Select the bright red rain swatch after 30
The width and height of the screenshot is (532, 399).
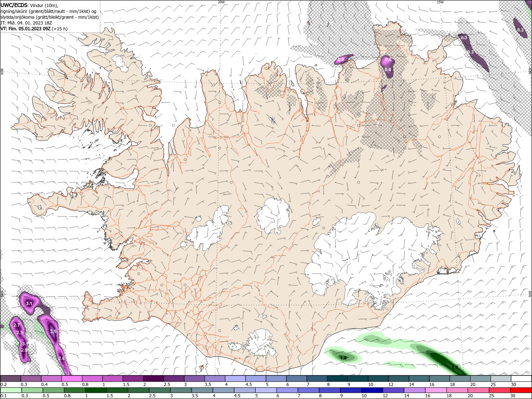point(521,390)
